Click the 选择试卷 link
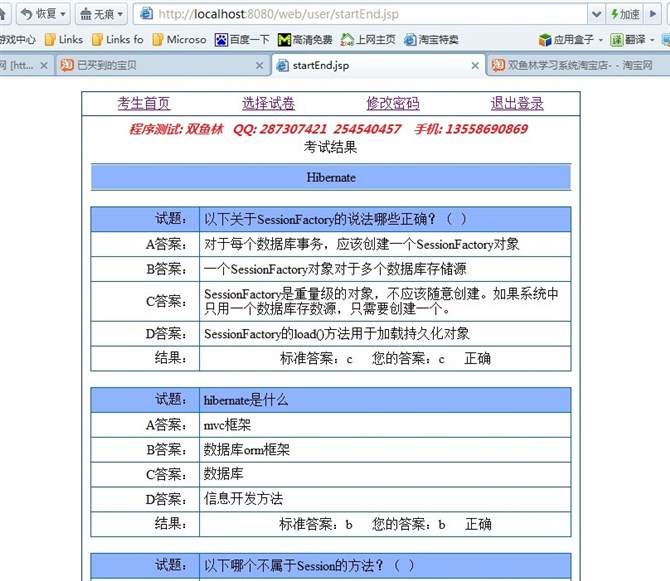 [x=268, y=103]
